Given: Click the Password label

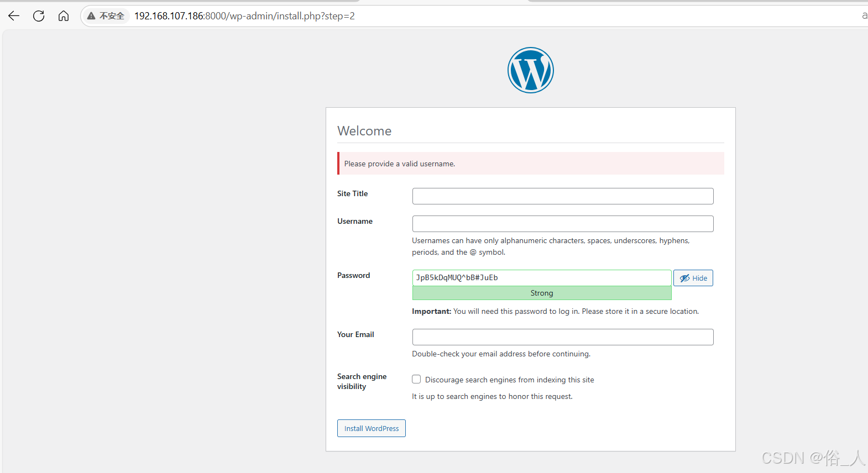Looking at the screenshot, I should pyautogui.click(x=354, y=275).
